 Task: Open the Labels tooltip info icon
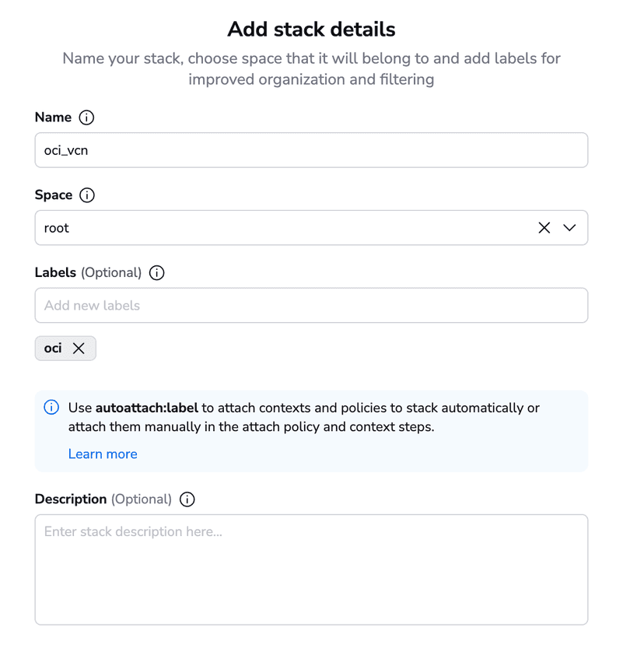(156, 273)
